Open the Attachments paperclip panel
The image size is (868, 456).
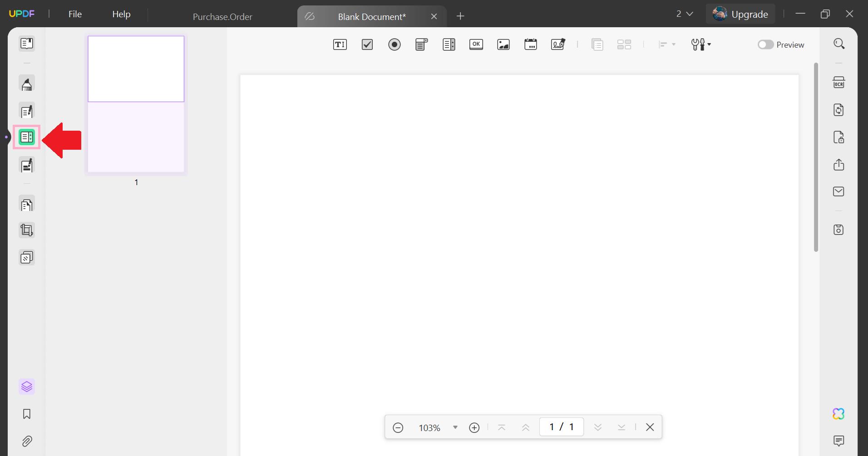pyautogui.click(x=27, y=441)
